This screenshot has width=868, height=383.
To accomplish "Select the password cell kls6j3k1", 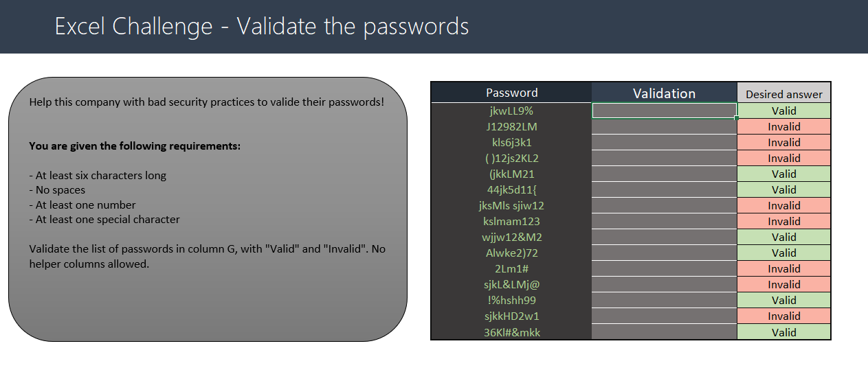I will pos(511,142).
